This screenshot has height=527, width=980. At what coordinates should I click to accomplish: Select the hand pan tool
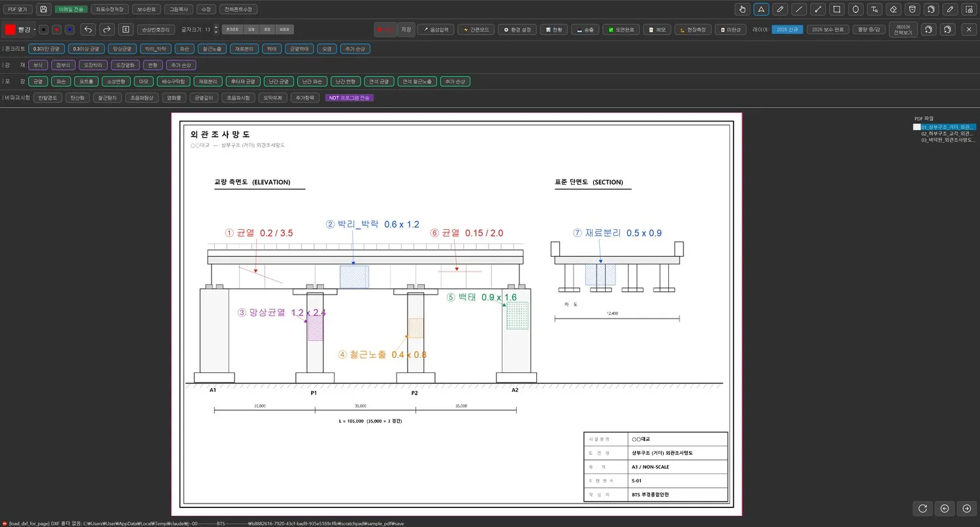pos(742,9)
